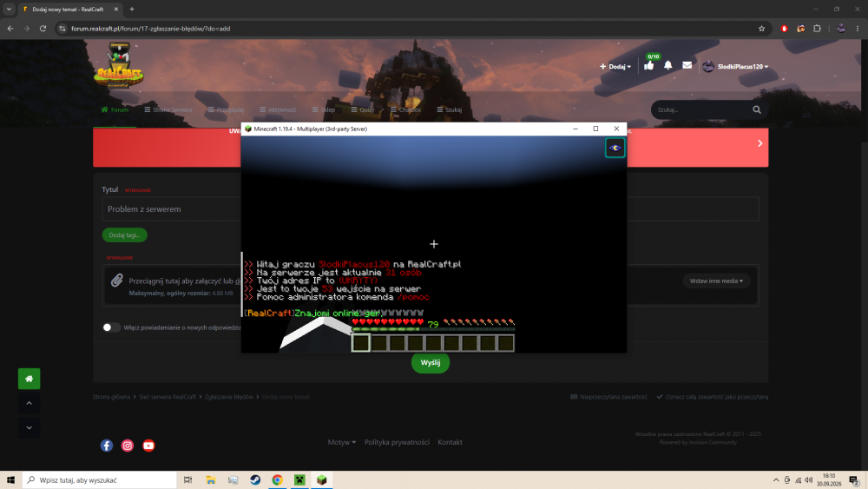Click the paperclip attachment icon
The image size is (868, 489).
(116, 281)
